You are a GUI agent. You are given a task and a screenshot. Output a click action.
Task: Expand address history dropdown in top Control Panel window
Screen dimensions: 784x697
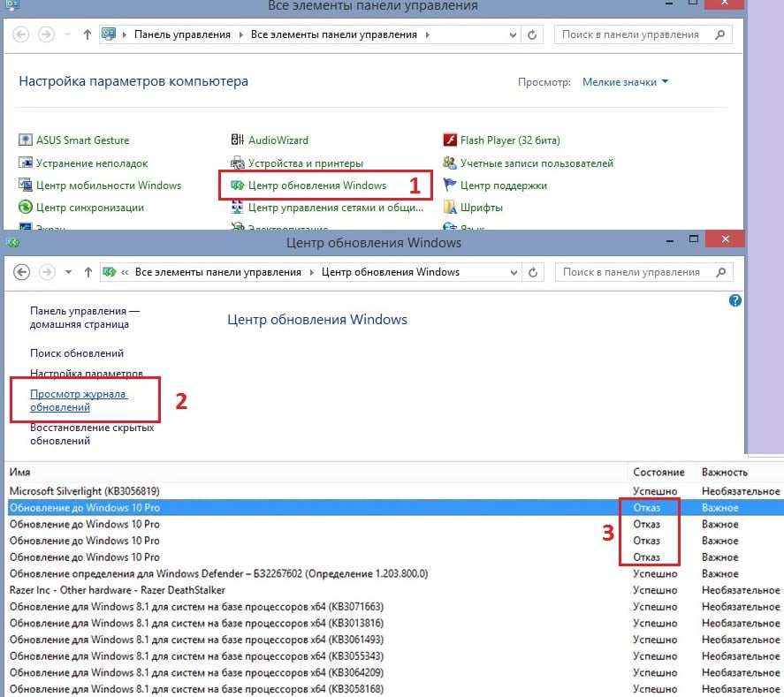pyautogui.click(x=513, y=34)
